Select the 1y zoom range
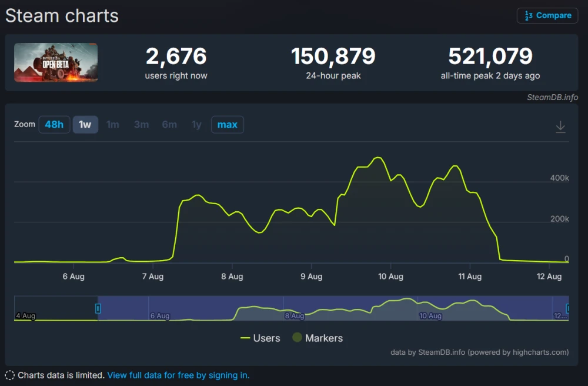This screenshot has height=386, width=588. [196, 125]
